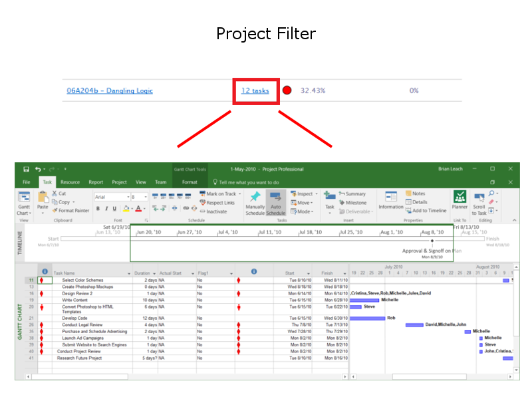Click Scroll to Task icon
532x399 pixels.
coord(479,197)
